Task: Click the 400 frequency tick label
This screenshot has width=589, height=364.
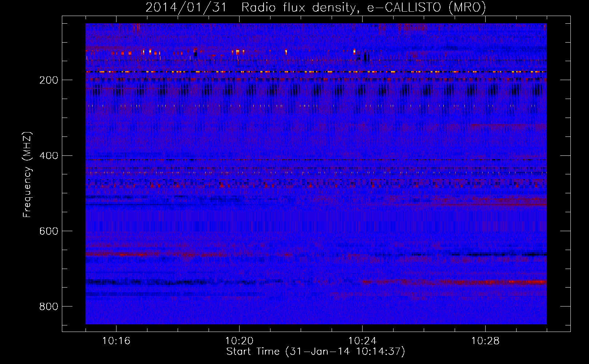Action: (49, 156)
